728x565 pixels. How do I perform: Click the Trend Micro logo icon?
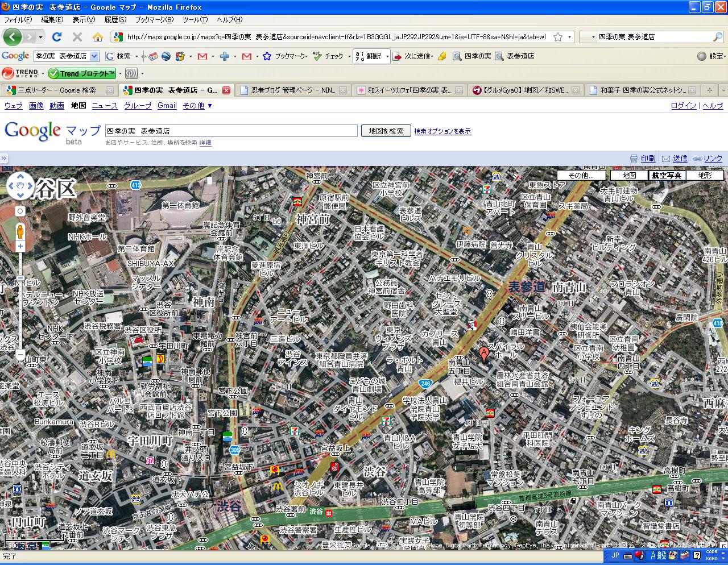(x=20, y=73)
